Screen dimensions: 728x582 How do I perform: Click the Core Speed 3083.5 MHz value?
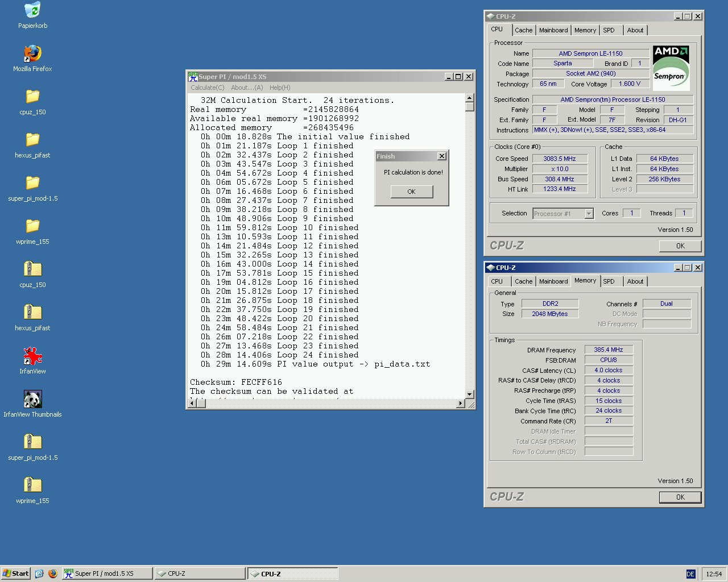[x=560, y=159]
